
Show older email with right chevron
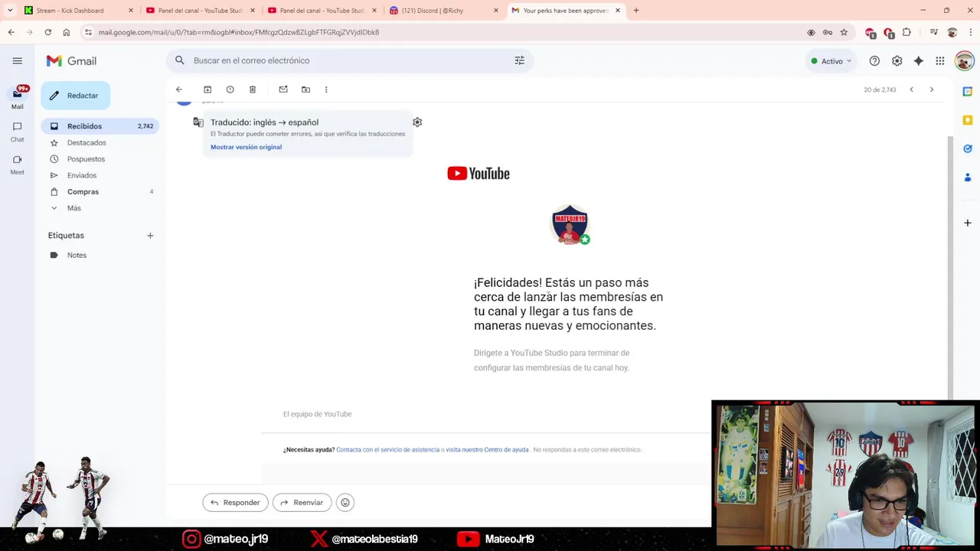coord(932,90)
